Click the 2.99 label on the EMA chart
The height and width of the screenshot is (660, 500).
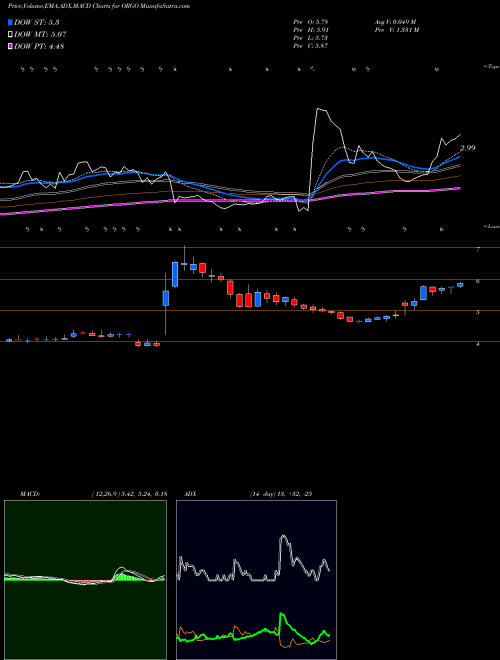point(467,148)
